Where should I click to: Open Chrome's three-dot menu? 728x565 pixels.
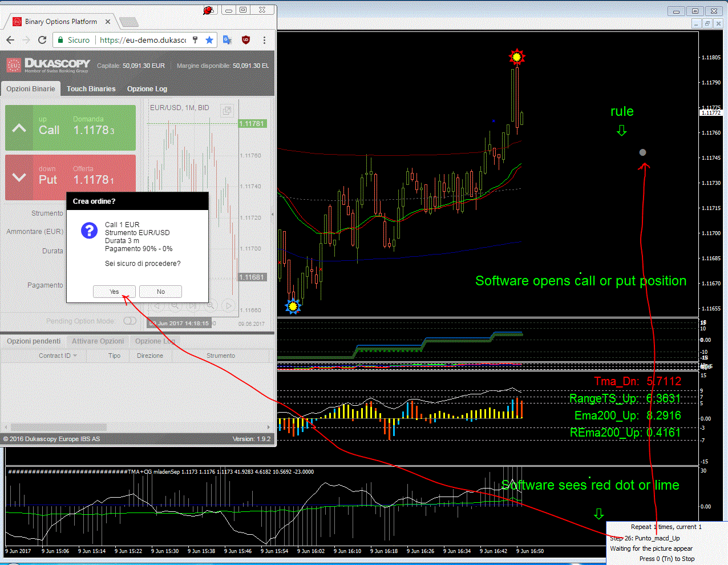[x=264, y=40]
